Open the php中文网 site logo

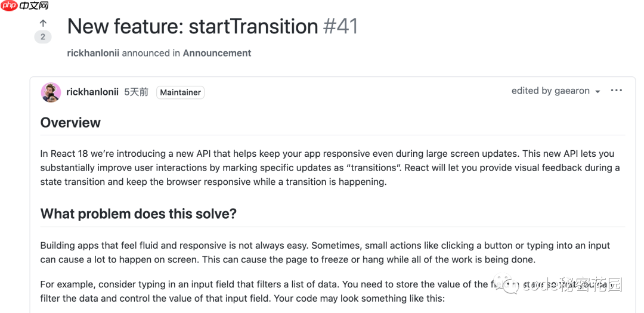[x=25, y=6]
